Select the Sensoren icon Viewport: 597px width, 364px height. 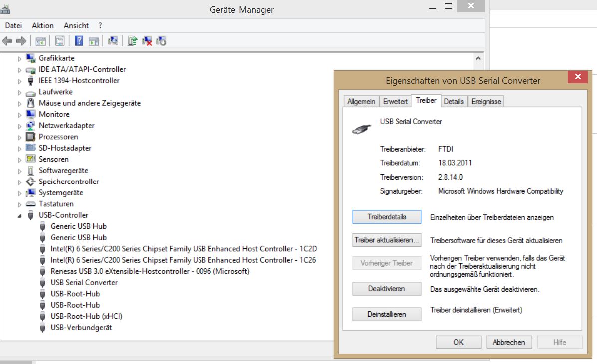(31, 159)
